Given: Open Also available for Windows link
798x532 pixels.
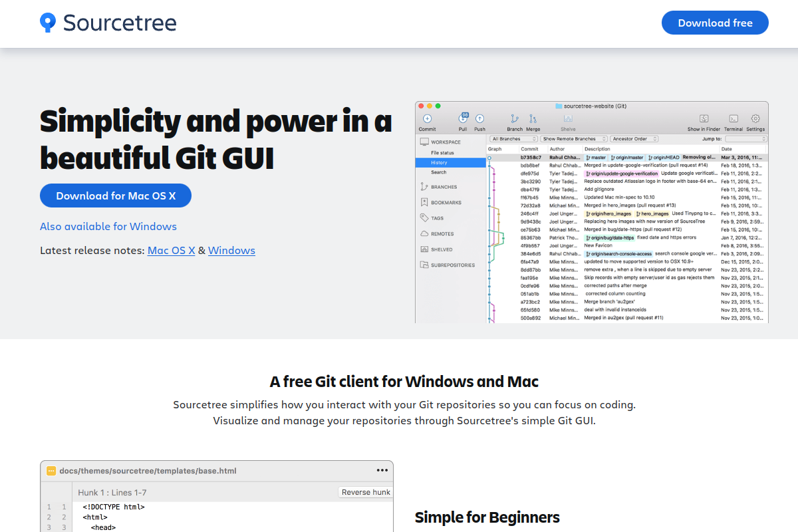Looking at the screenshot, I should pyautogui.click(x=108, y=226).
